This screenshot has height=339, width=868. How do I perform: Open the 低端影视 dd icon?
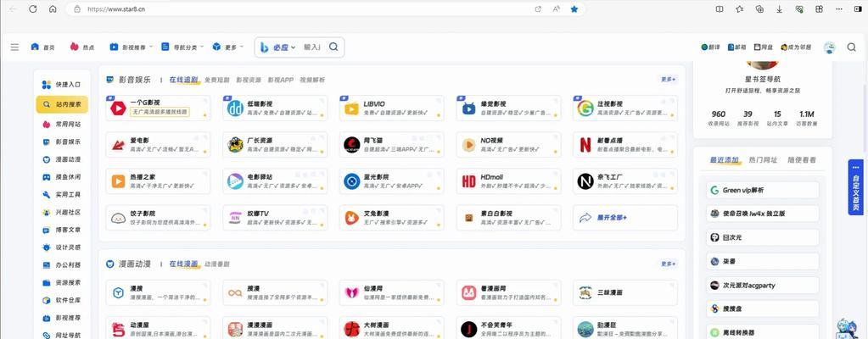(x=235, y=108)
